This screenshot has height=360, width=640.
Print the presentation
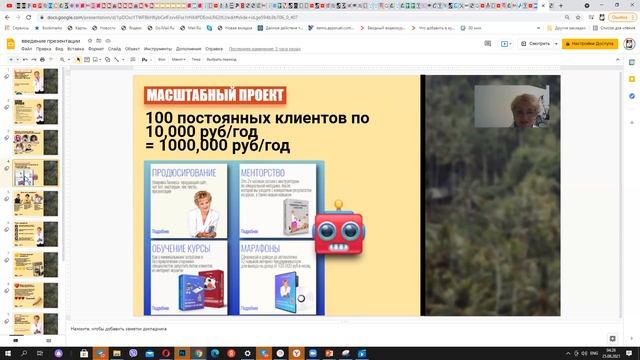pos(42,60)
